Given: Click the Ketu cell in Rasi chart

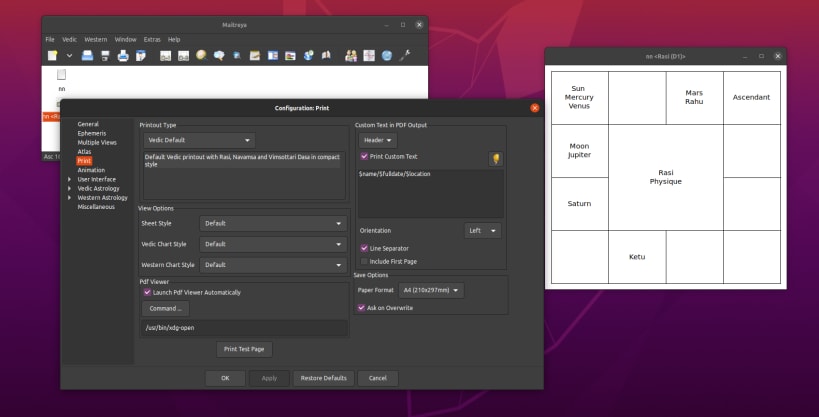Looking at the screenshot, I should pyautogui.click(x=637, y=257).
